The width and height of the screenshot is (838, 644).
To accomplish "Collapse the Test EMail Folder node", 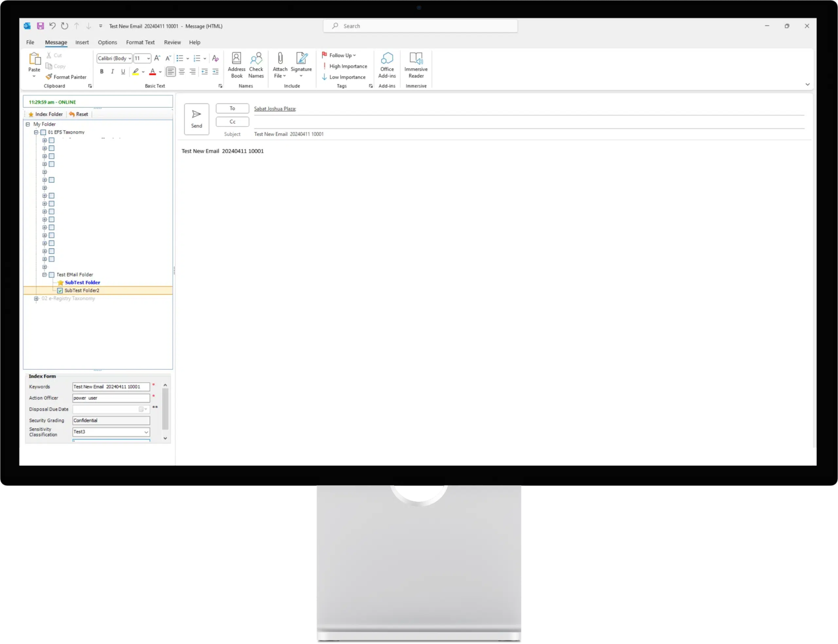I will (45, 275).
